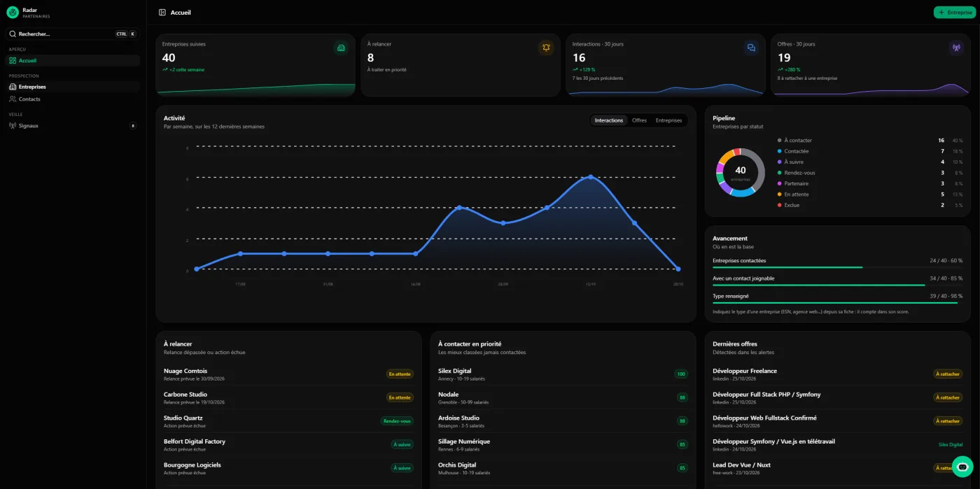The image size is (980, 489).
Task: Open the Rechercher search field
Action: 73,34
